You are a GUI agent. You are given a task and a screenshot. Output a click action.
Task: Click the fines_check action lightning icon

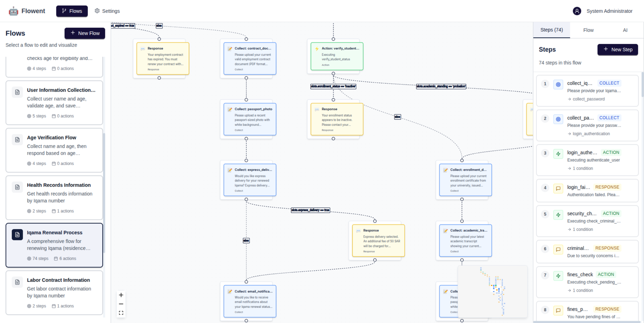pos(558,276)
